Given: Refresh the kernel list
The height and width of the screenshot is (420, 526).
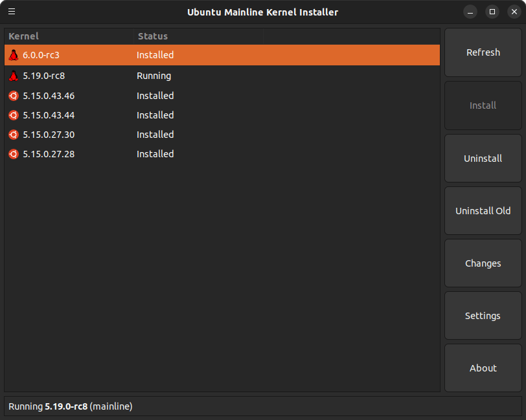Looking at the screenshot, I should click(x=483, y=52).
